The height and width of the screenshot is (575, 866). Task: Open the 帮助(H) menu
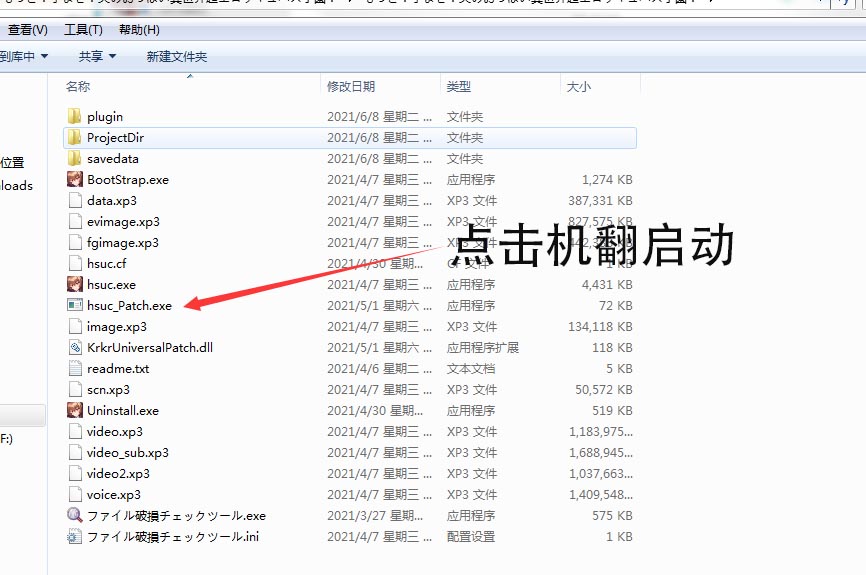click(139, 30)
